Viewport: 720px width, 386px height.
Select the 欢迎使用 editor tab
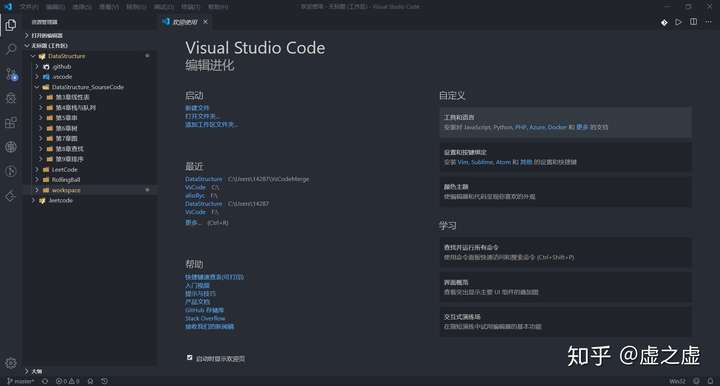point(185,22)
